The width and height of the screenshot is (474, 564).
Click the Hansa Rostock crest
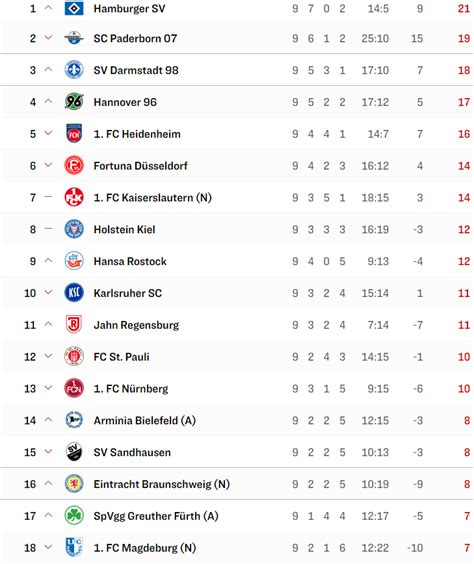(x=74, y=261)
